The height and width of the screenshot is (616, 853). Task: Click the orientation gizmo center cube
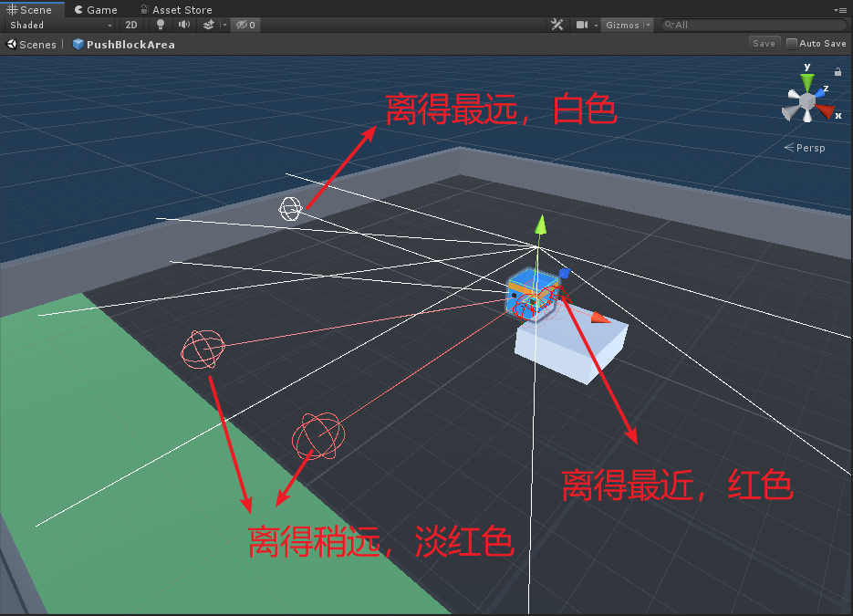tap(807, 102)
